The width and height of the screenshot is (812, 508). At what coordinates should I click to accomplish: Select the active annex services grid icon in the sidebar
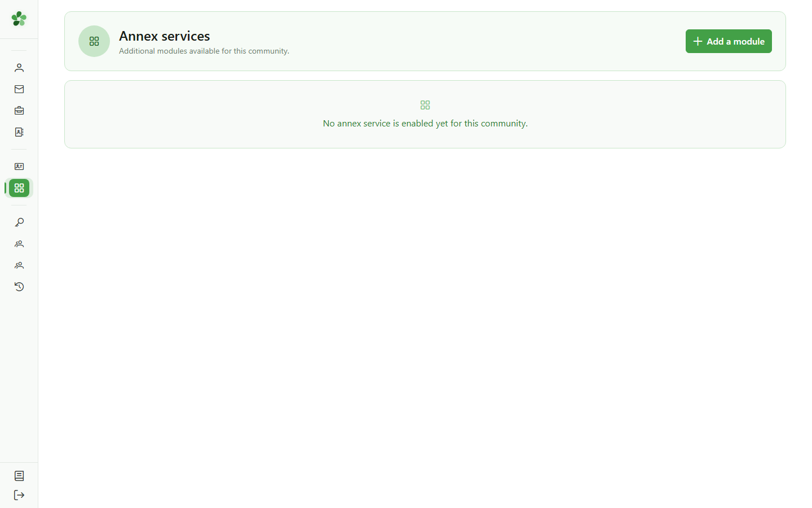(19, 188)
